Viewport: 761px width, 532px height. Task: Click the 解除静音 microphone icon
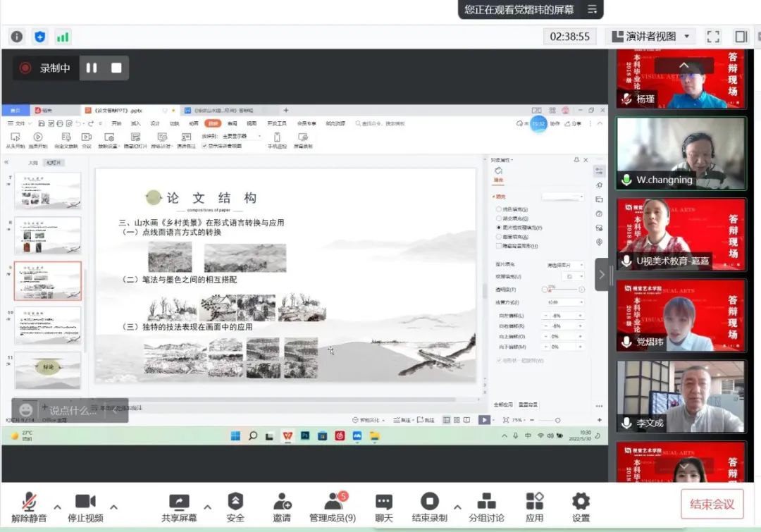[x=29, y=502]
